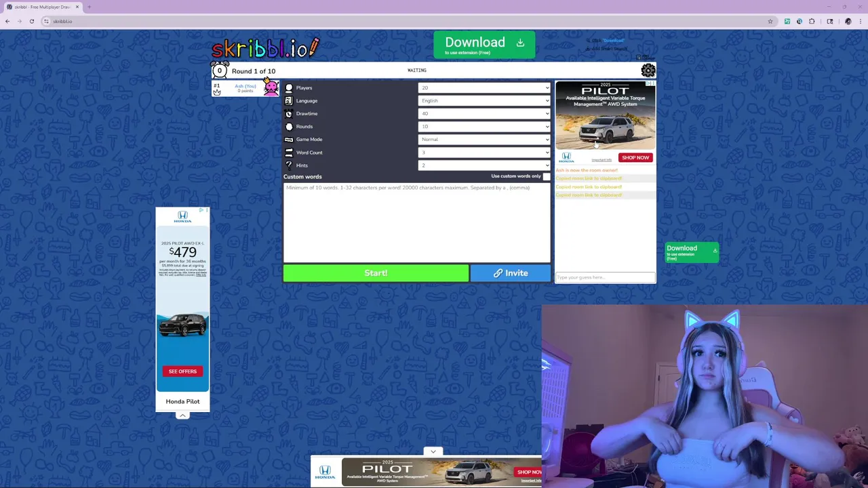Click the Language setting icon
The height and width of the screenshot is (488, 868).
[289, 100]
